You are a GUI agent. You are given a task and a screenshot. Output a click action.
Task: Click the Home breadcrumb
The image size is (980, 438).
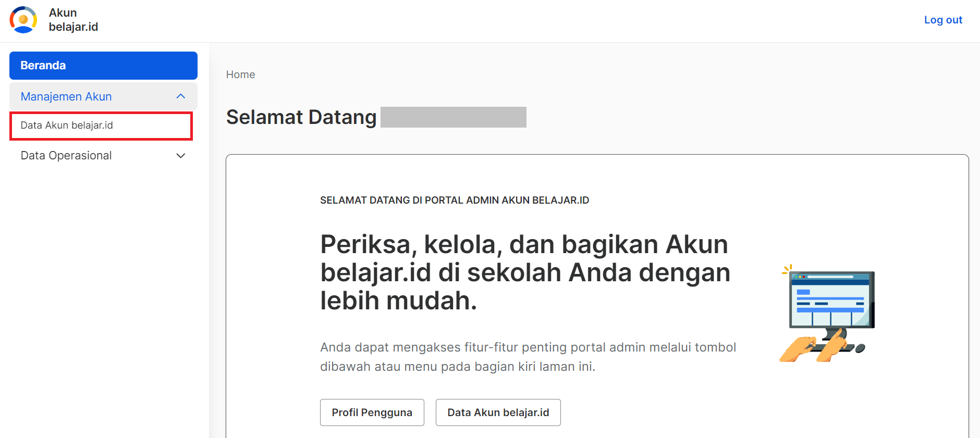click(240, 74)
